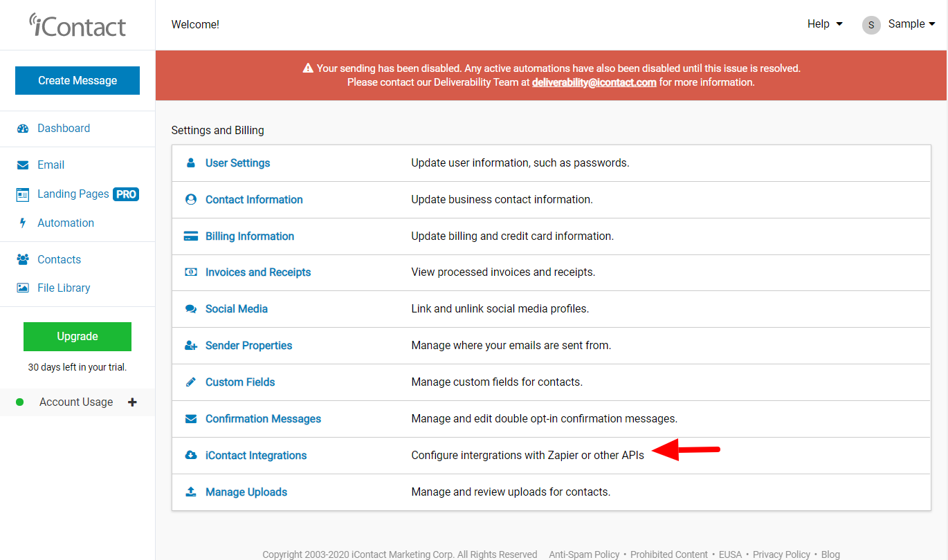Click the Email envelope icon in sidebar

23,165
